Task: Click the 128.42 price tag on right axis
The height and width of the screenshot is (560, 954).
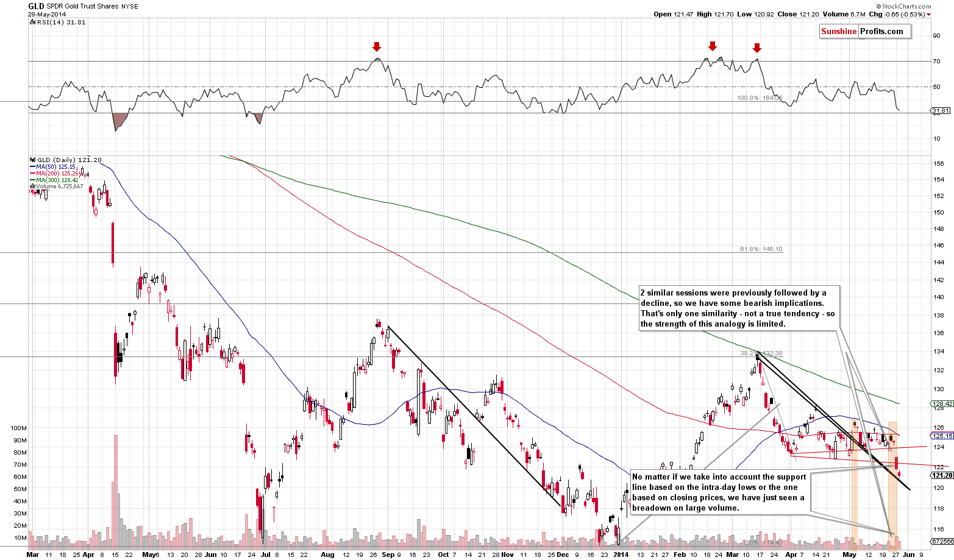Action: click(x=941, y=403)
